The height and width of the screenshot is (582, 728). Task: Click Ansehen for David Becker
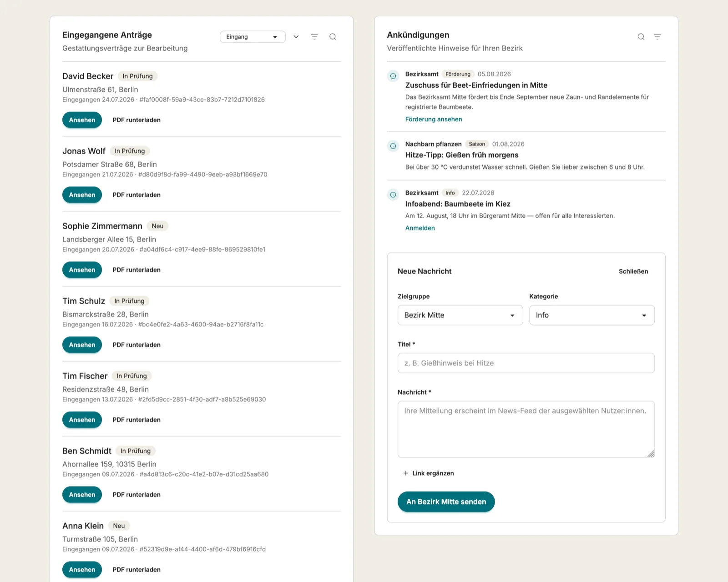point(82,120)
